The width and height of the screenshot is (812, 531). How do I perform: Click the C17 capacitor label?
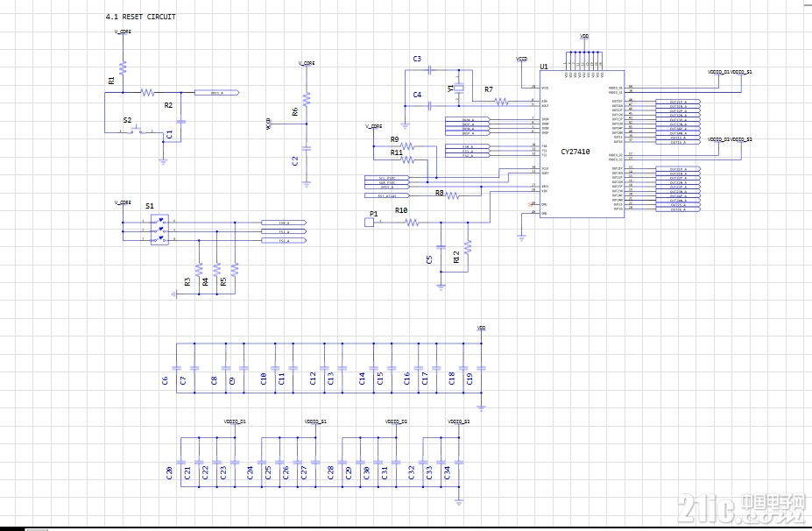(x=425, y=379)
